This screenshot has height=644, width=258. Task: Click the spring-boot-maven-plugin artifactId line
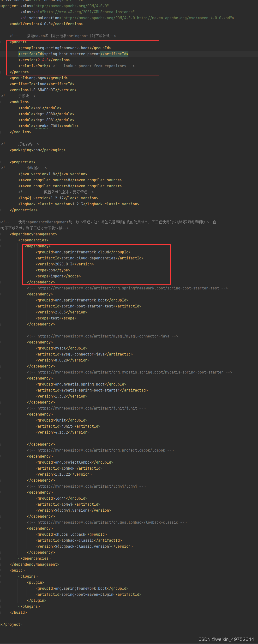tap(88, 594)
